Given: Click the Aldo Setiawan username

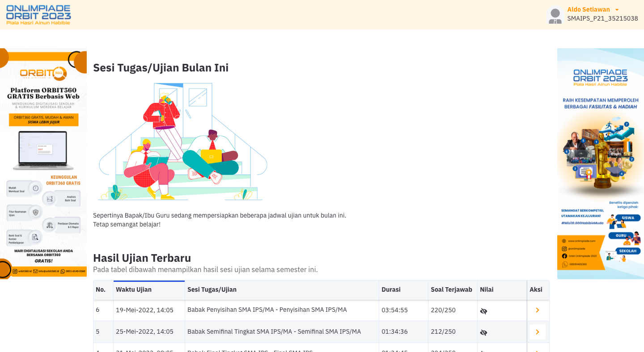Looking at the screenshot, I should click(588, 9).
